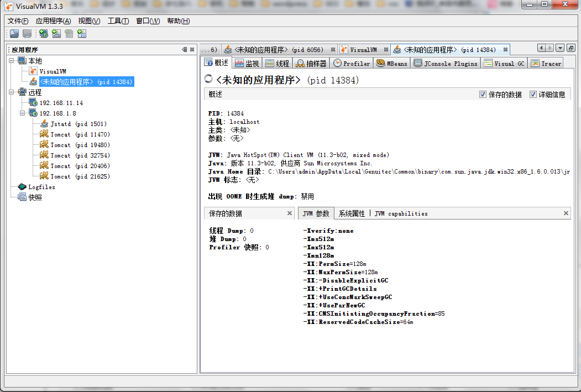Screen dimensions: 581x392
Task: Click the Save snapshot toolbar icon
Action: pos(27,34)
